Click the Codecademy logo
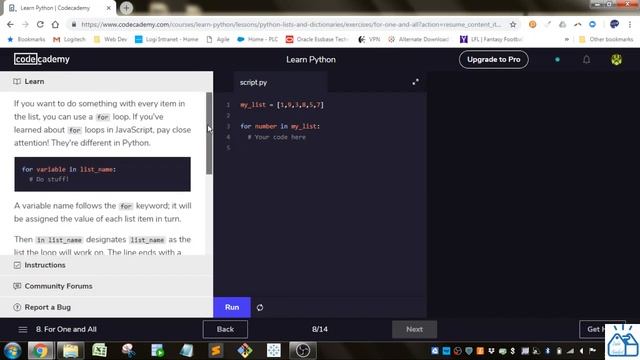Image resolution: width=640 pixels, height=360 pixels. point(42,59)
